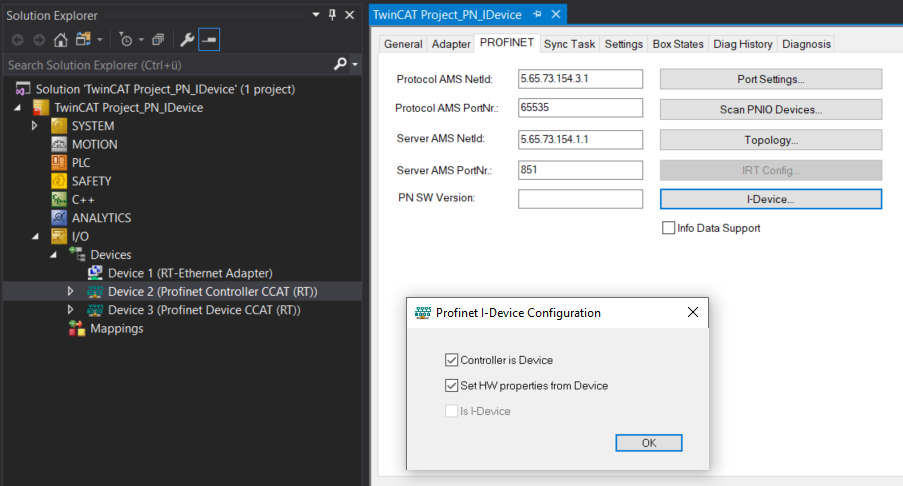
Task: Click the RT-Ethernet Adapter device icon
Action: [x=95, y=273]
